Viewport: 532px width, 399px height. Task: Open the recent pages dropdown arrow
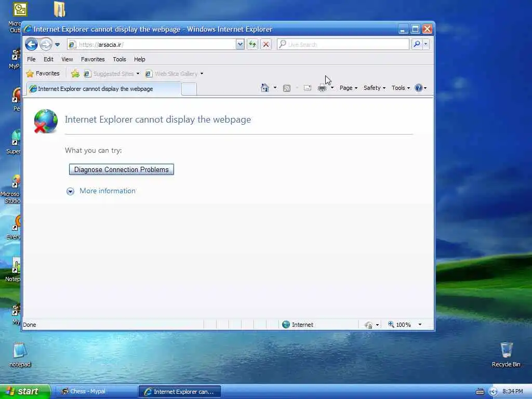(x=57, y=45)
